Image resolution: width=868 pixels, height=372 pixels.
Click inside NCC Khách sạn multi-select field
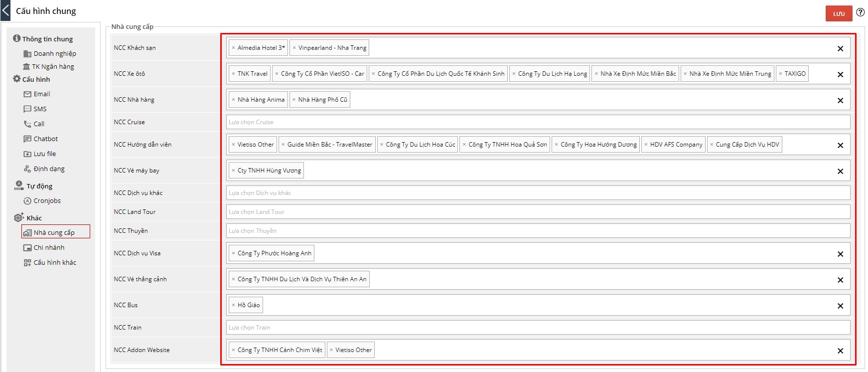pos(538,48)
